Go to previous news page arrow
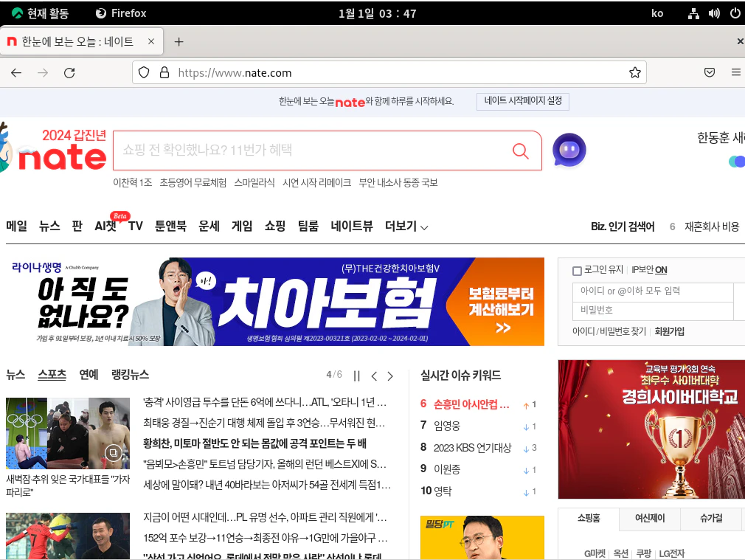 click(375, 376)
